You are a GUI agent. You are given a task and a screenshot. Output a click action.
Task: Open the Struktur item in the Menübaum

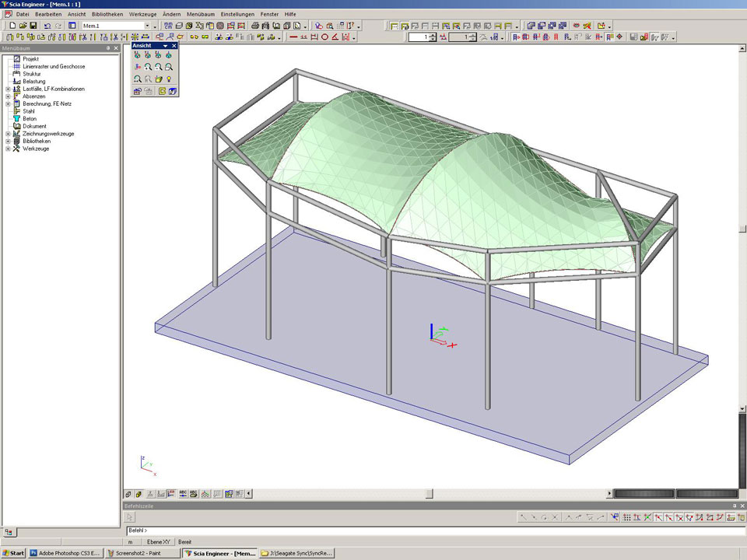[x=32, y=74]
